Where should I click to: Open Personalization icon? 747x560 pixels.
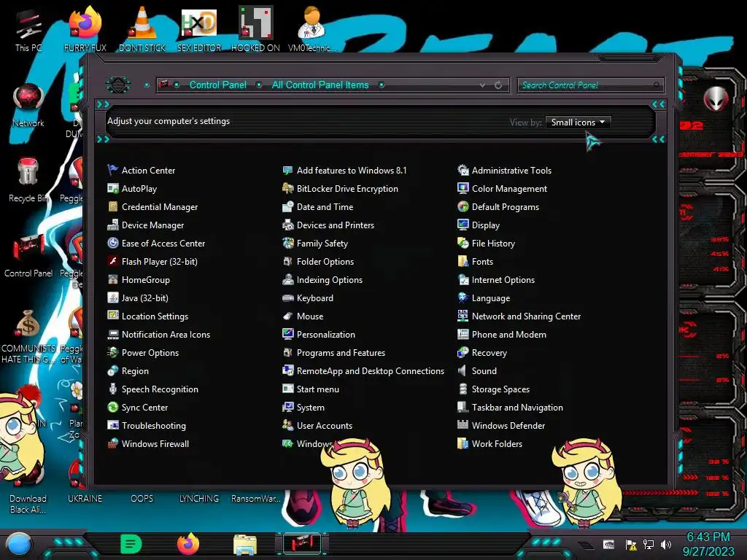tap(287, 334)
